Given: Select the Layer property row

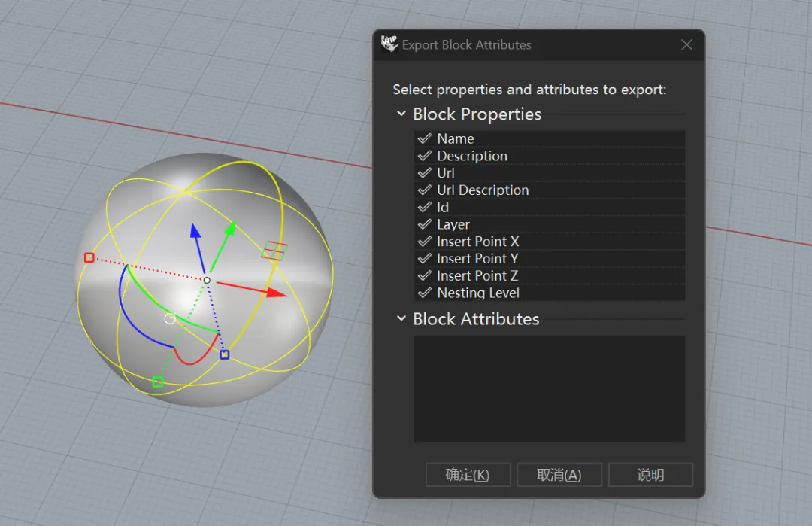Looking at the screenshot, I should pos(453,225).
